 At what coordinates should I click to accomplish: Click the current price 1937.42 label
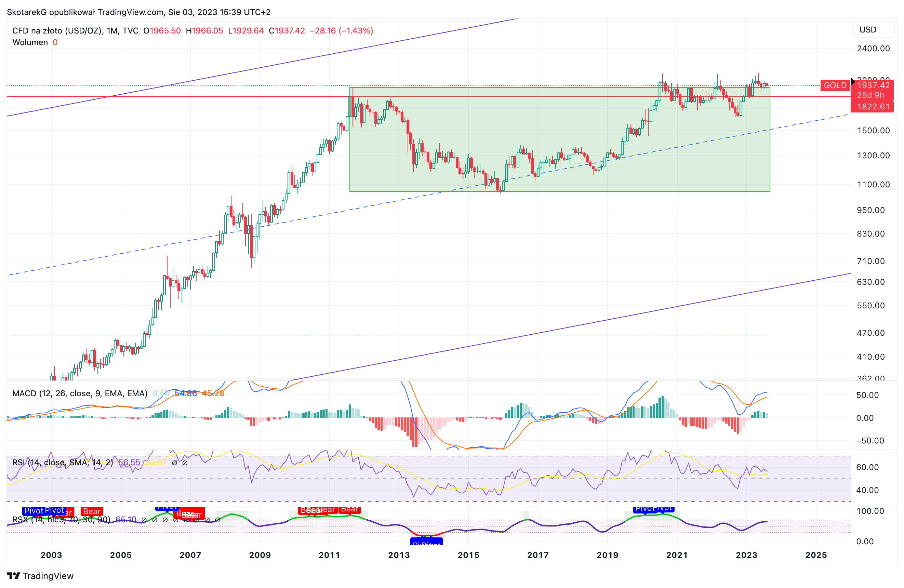tap(873, 85)
